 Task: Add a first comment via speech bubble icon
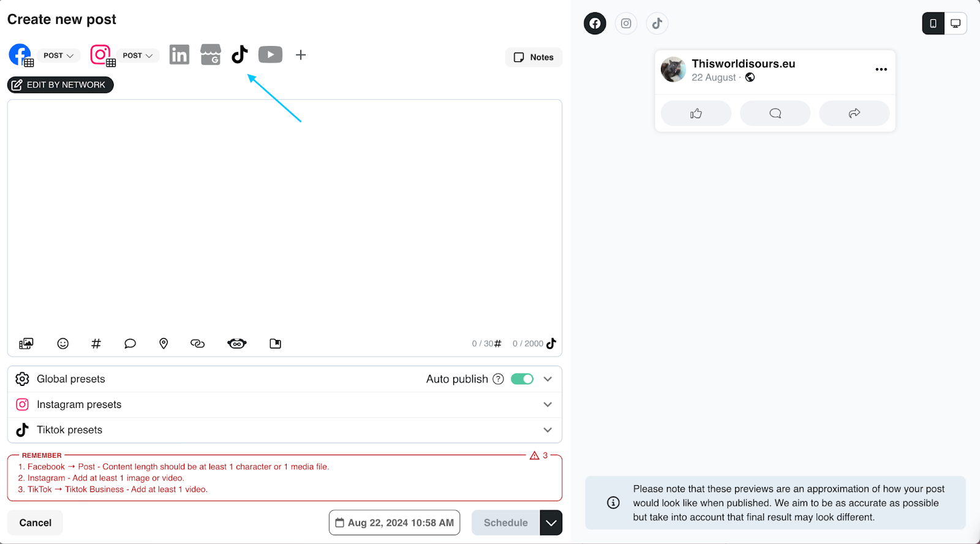click(130, 344)
